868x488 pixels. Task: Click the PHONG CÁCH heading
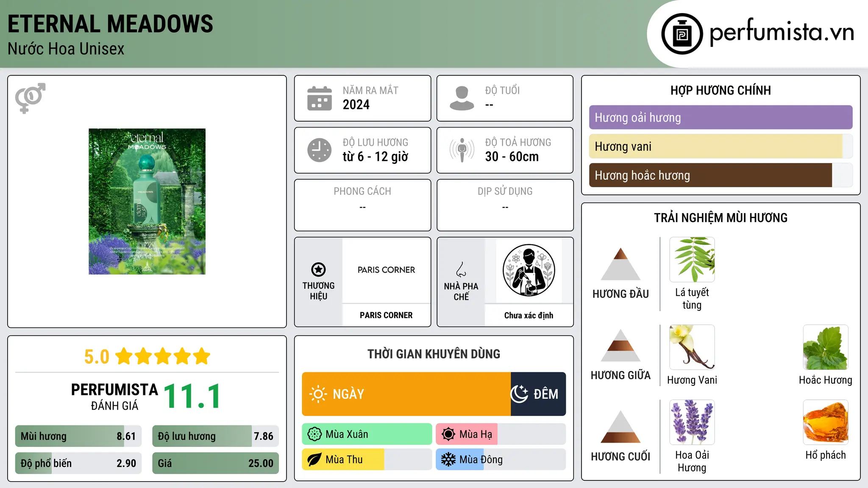pos(362,191)
